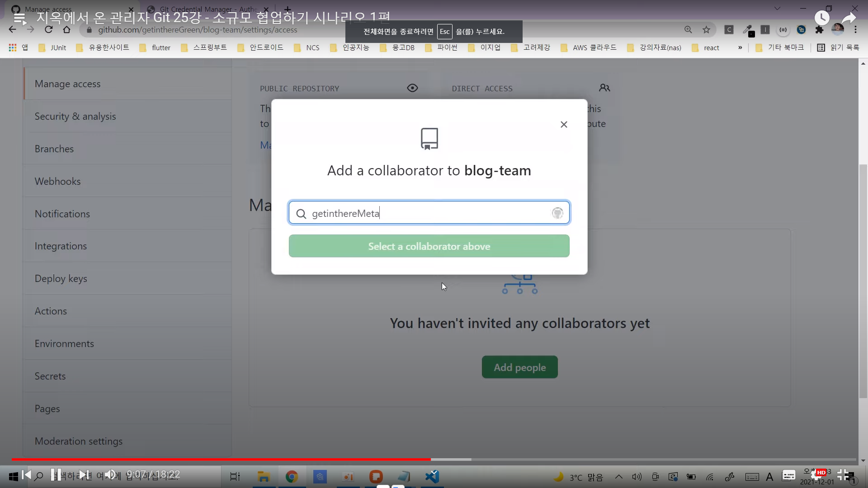Open Chrome's three-dot menu

(x=855, y=30)
